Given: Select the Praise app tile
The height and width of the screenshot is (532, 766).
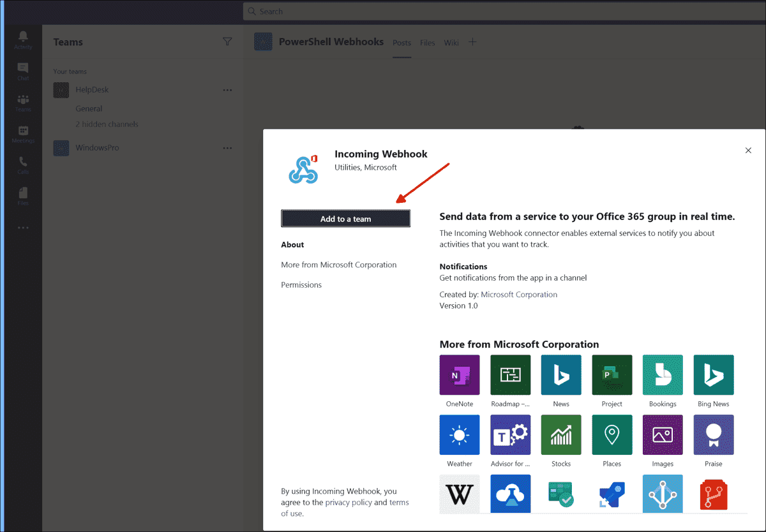Looking at the screenshot, I should 713,434.
